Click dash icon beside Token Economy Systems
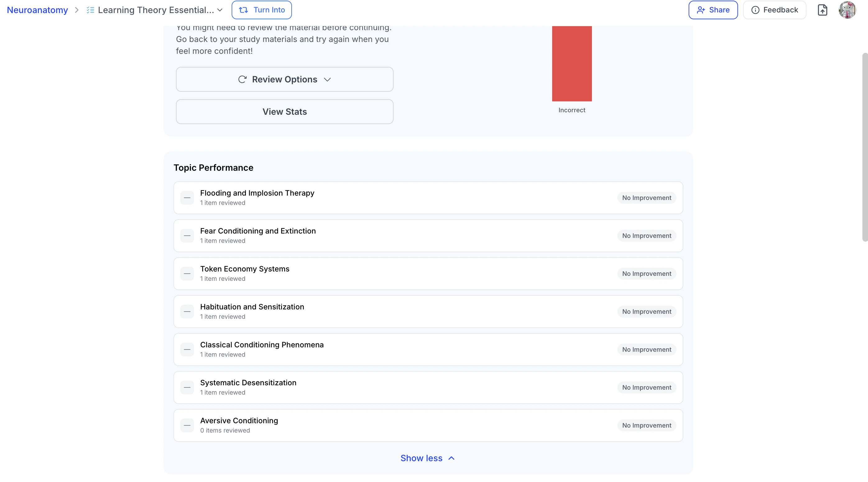 tap(187, 274)
